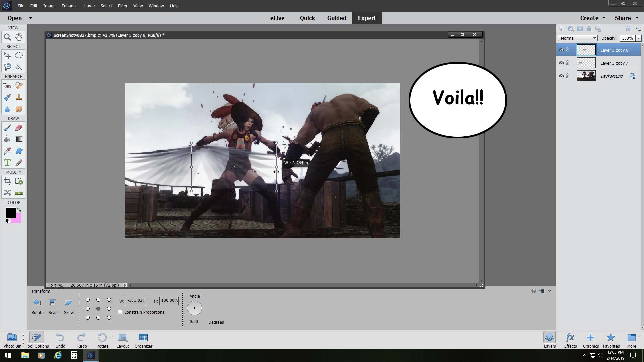Screen dimensions: 644x362
Task: Create a new layer from Layers panel
Action: [x=561, y=29]
